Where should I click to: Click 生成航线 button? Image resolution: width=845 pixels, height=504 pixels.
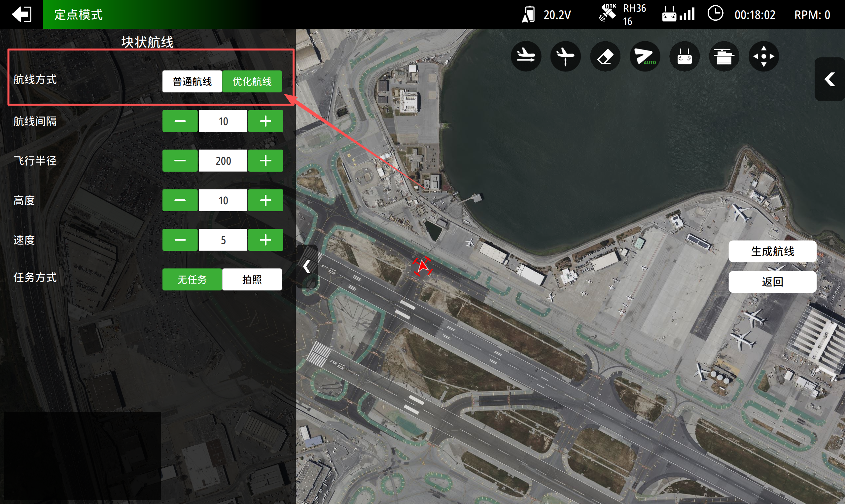tap(772, 251)
